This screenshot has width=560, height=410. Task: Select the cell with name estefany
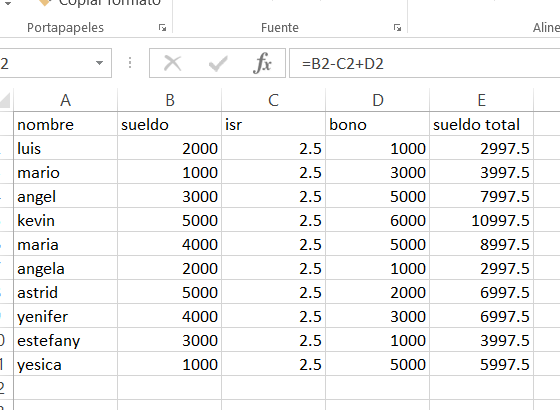pos(66,340)
